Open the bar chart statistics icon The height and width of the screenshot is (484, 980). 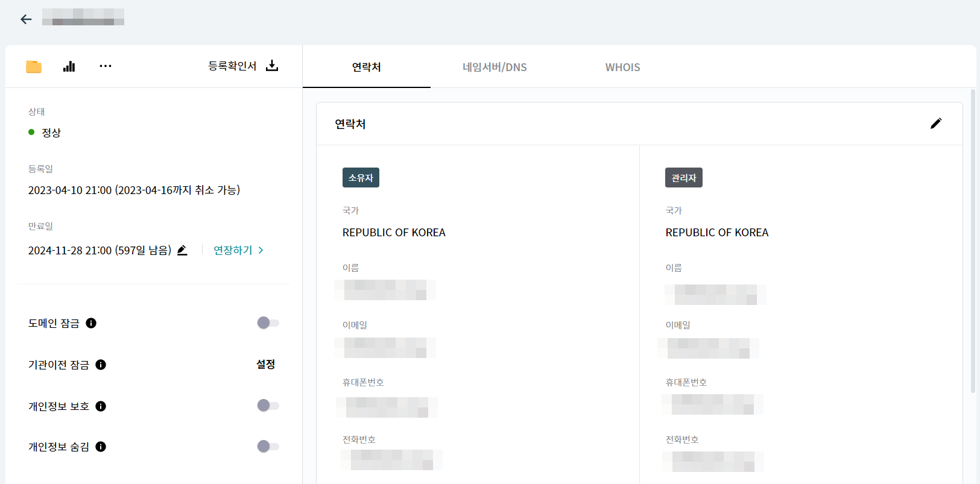69,66
